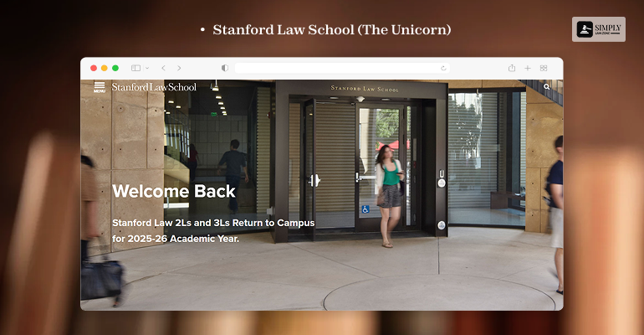Open the 2Ls and 3Ls Return story
Image resolution: width=644 pixels, height=335 pixels.
click(x=213, y=230)
